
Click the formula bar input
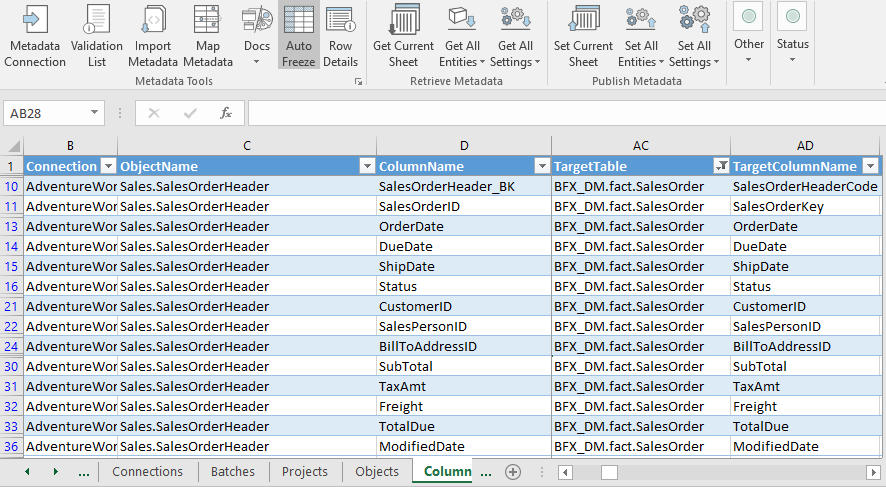coord(566,113)
